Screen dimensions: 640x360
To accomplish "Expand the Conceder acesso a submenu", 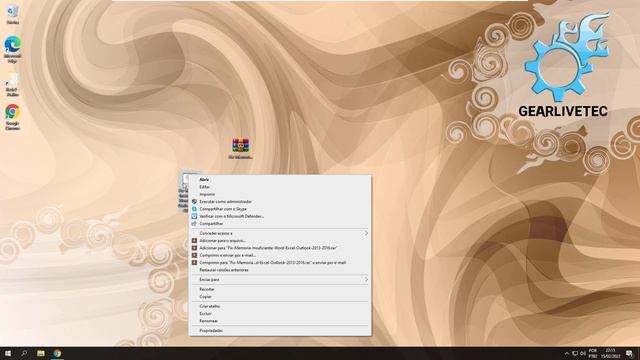I will click(x=280, y=233).
